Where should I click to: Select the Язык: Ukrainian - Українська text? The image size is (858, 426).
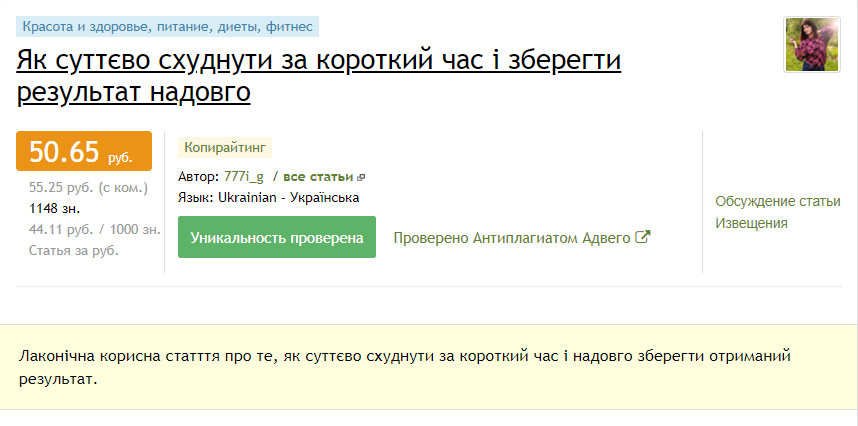[x=269, y=197]
